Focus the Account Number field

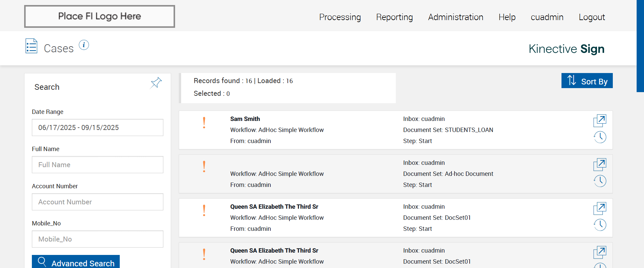(x=97, y=202)
